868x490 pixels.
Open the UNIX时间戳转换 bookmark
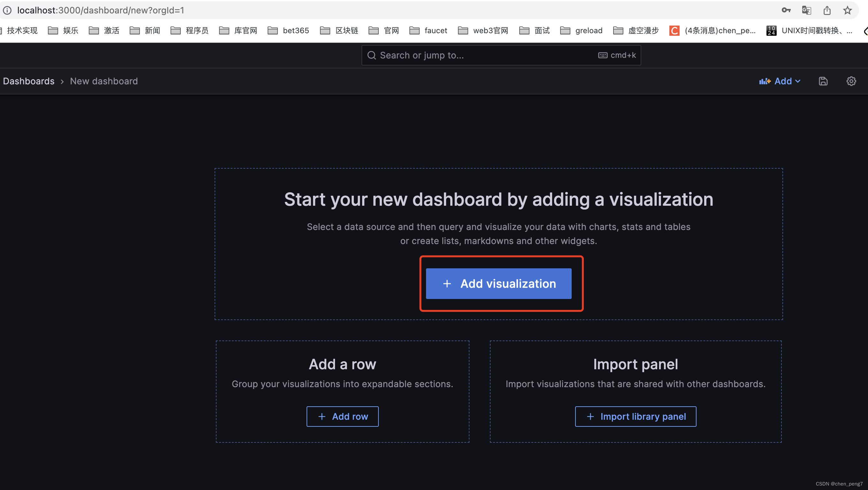(809, 30)
